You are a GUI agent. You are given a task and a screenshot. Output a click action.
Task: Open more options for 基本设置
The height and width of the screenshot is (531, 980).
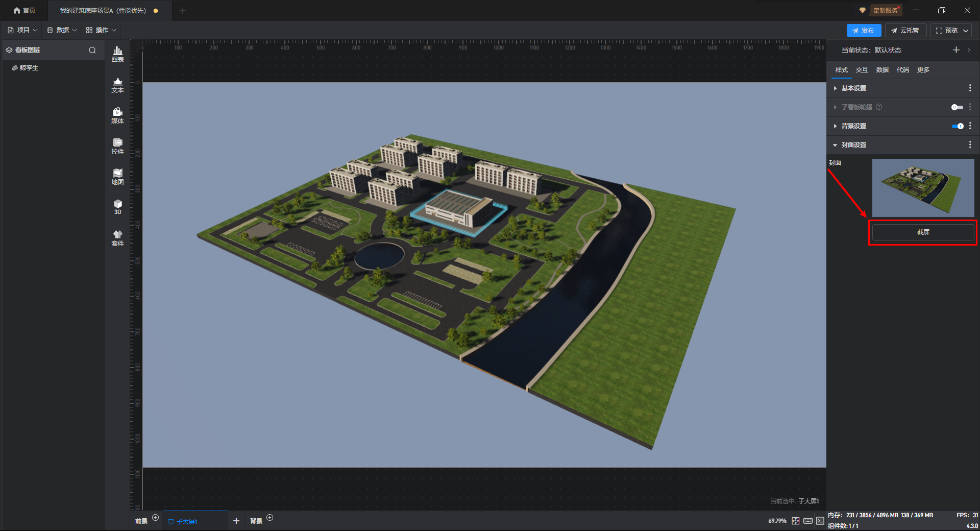(x=970, y=88)
